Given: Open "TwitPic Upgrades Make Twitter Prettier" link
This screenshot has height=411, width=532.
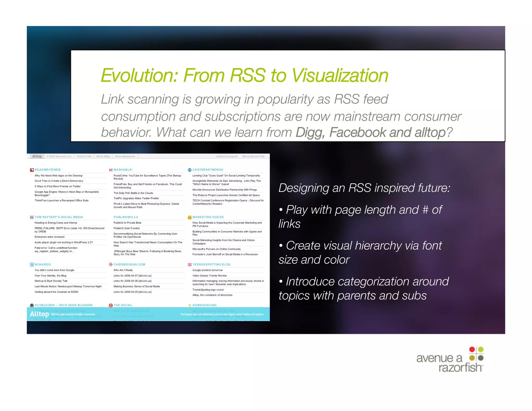Looking at the screenshot, I should coord(136,198).
